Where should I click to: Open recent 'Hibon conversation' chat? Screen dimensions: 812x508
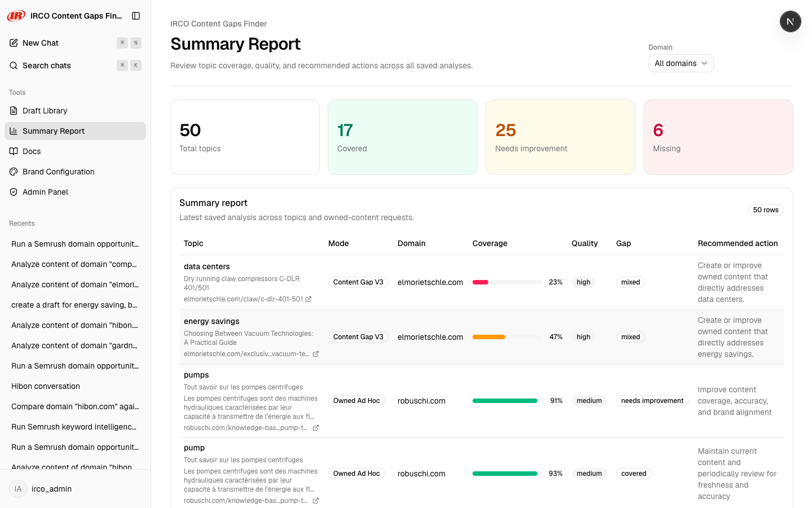75,386
